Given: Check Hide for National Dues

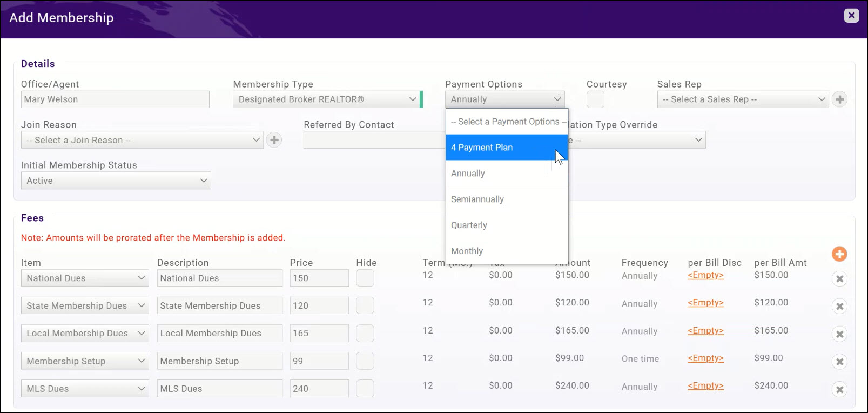Looking at the screenshot, I should tap(365, 278).
